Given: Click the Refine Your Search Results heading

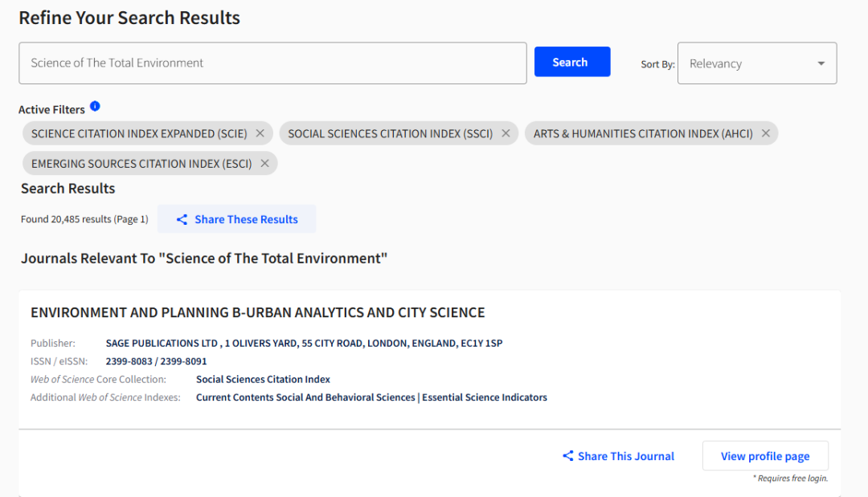Looking at the screenshot, I should click(x=129, y=18).
